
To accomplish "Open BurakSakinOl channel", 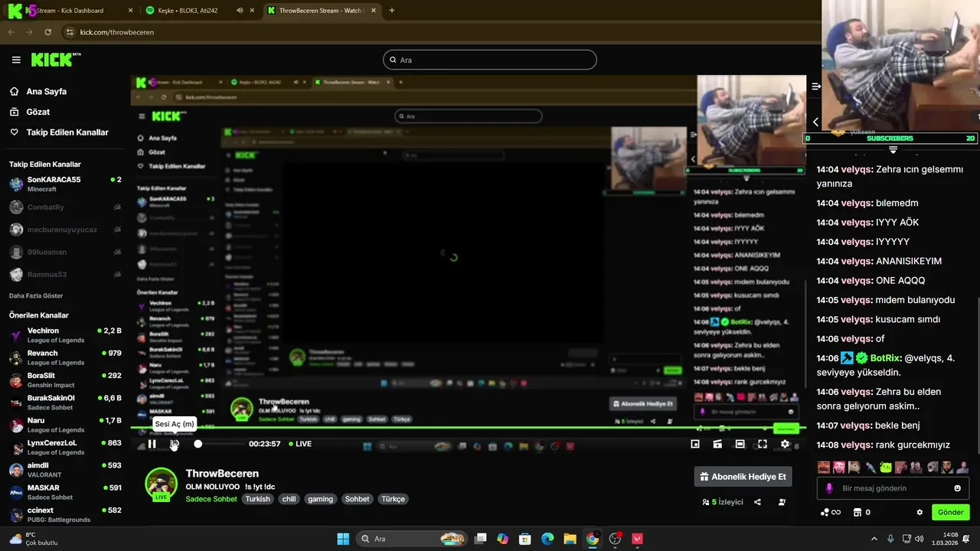I will [x=65, y=403].
